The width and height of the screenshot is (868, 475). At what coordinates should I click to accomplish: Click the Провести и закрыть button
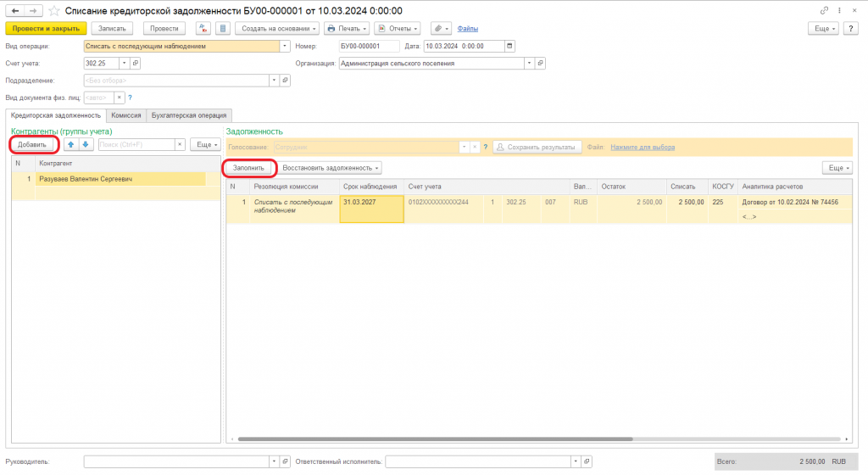pos(46,28)
